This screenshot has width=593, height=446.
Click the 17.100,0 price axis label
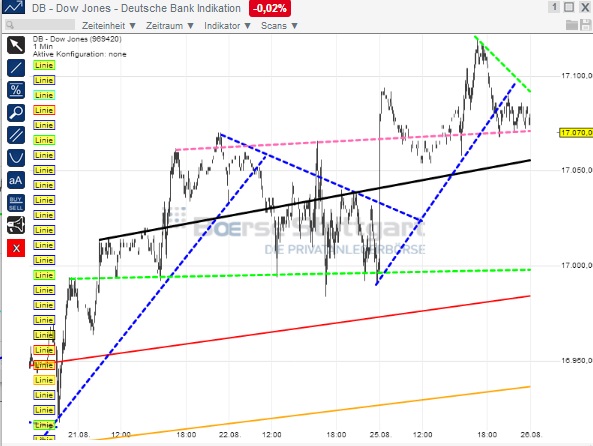pyautogui.click(x=576, y=76)
